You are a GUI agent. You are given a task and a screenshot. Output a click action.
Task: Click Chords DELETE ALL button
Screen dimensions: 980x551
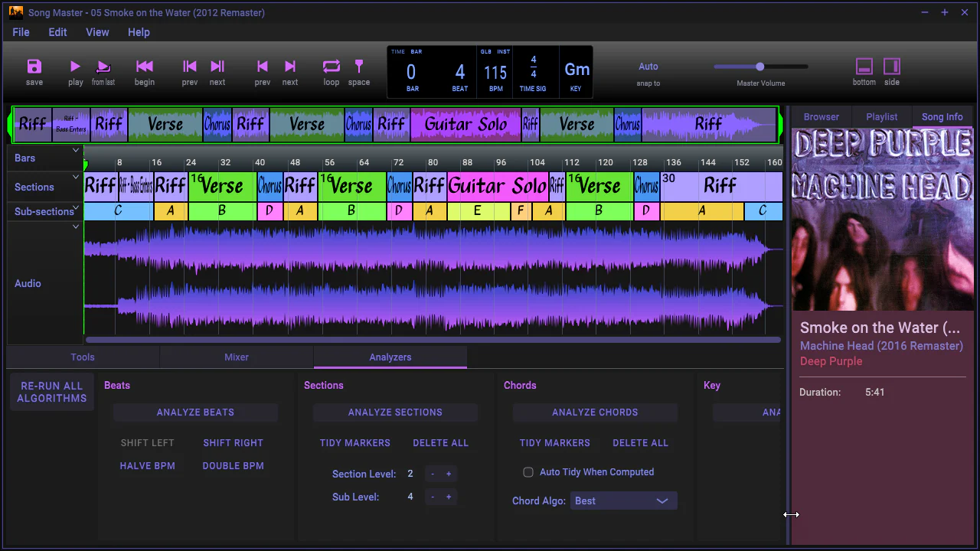click(641, 443)
